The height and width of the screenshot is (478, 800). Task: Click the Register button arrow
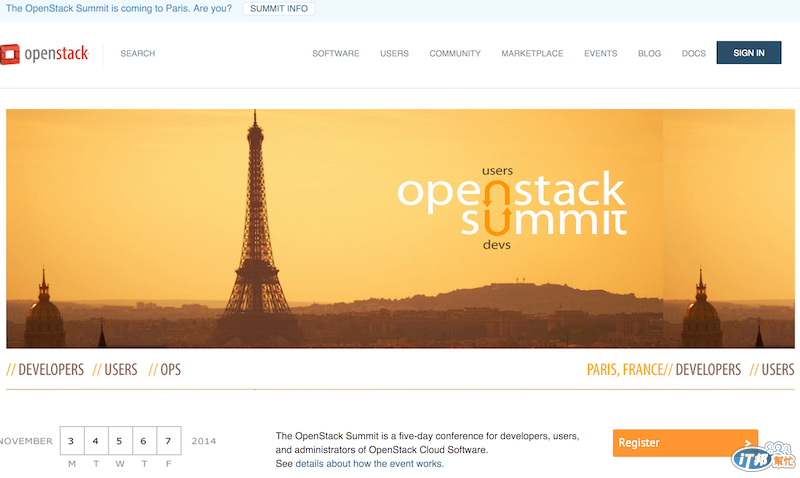[x=747, y=443]
